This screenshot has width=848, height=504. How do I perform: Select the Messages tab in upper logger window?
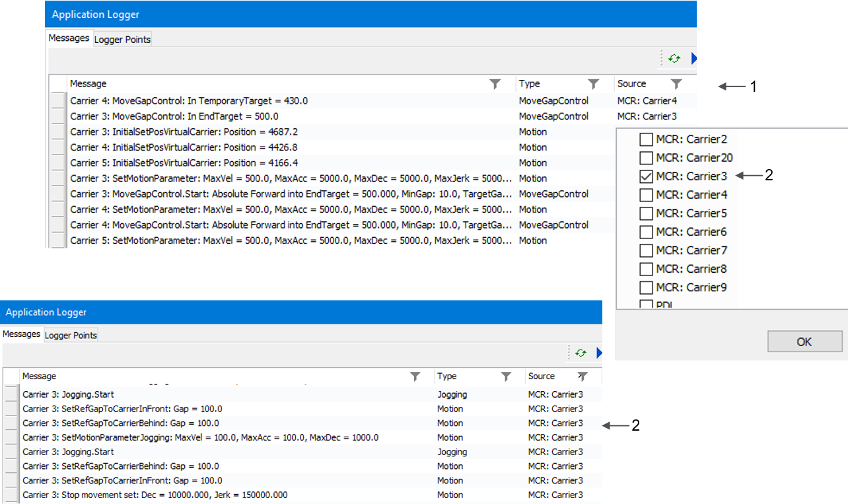point(69,38)
